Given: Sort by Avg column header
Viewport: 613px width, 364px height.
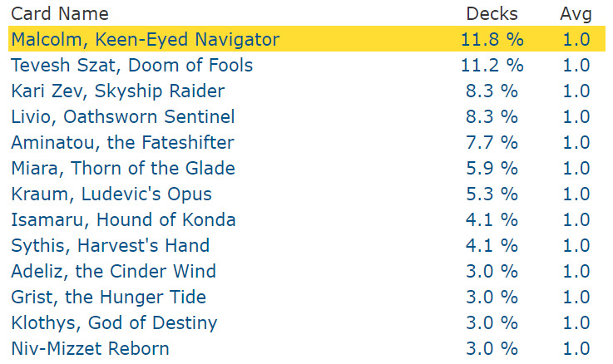Looking at the screenshot, I should click(x=576, y=14).
